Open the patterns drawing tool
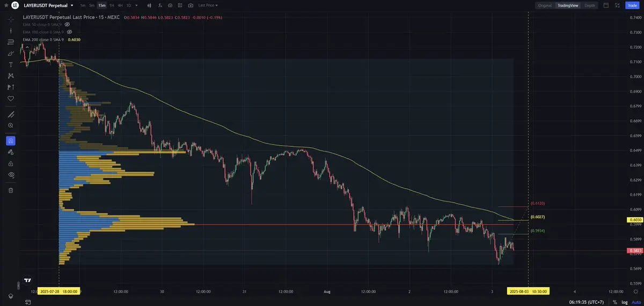644x306 pixels. [11, 76]
